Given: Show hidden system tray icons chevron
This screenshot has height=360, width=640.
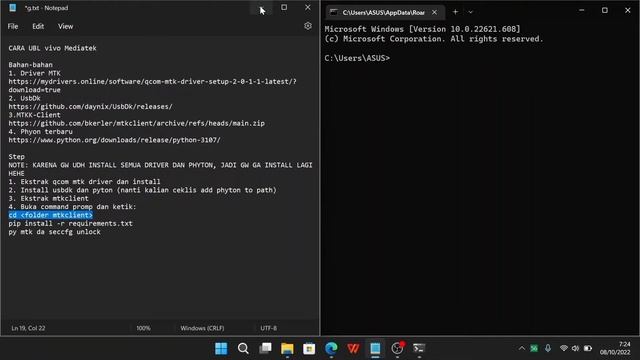Looking at the screenshot, I should click(522, 349).
